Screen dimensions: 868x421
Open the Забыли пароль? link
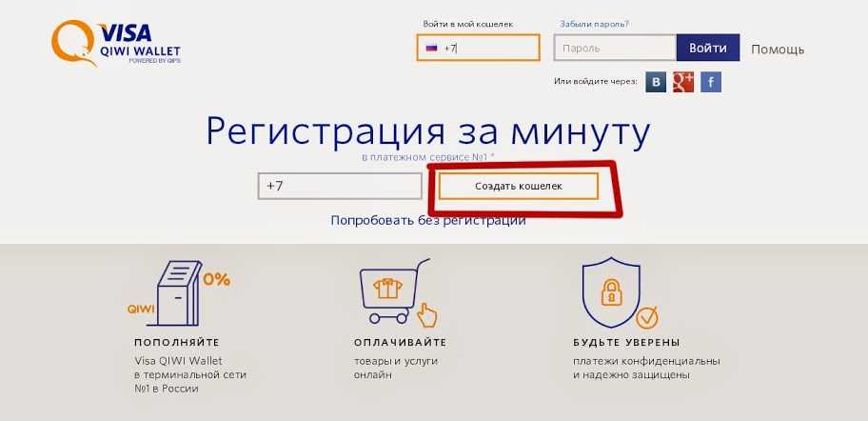595,24
